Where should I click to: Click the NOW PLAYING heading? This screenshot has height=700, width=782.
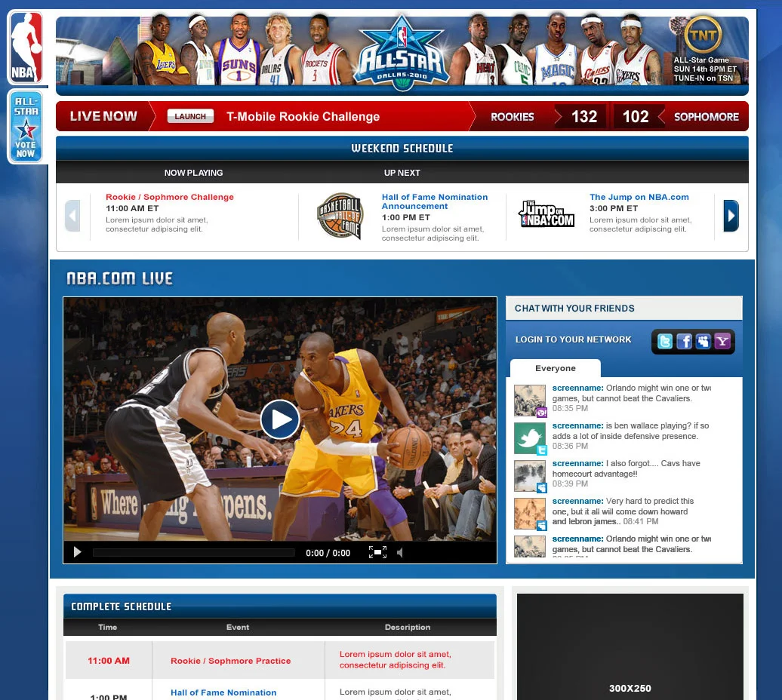coord(193,173)
